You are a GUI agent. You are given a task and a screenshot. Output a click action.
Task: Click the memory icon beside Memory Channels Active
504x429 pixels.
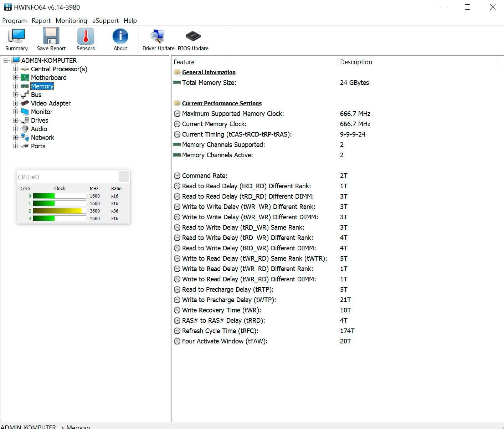point(177,155)
